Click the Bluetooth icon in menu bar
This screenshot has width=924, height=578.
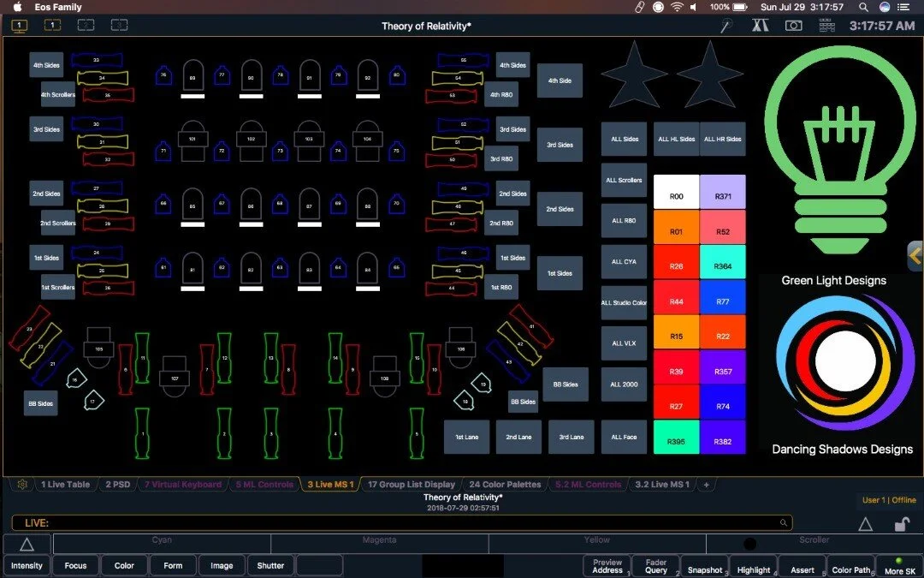(x=640, y=7)
